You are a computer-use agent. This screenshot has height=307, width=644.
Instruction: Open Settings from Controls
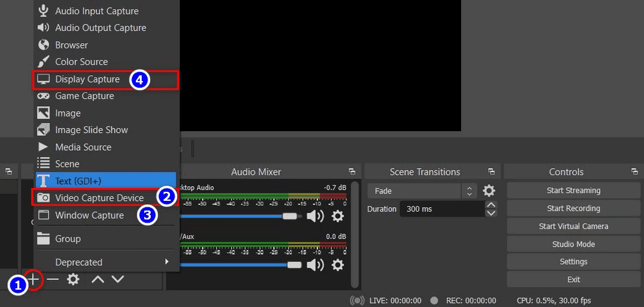[573, 261]
